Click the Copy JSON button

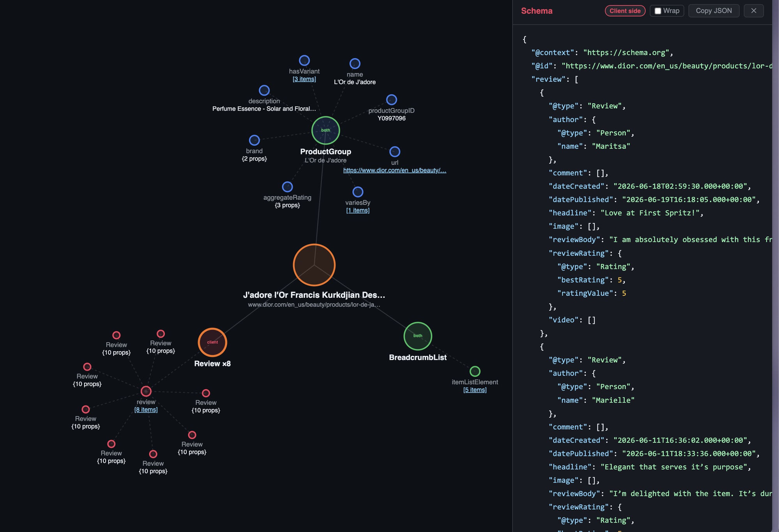point(714,11)
